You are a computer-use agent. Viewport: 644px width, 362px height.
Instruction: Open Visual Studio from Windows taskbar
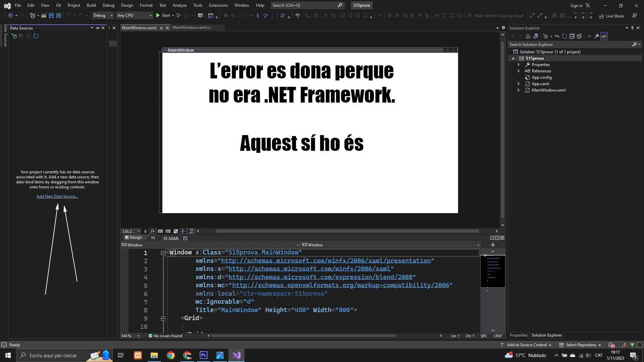pyautogui.click(x=236, y=355)
